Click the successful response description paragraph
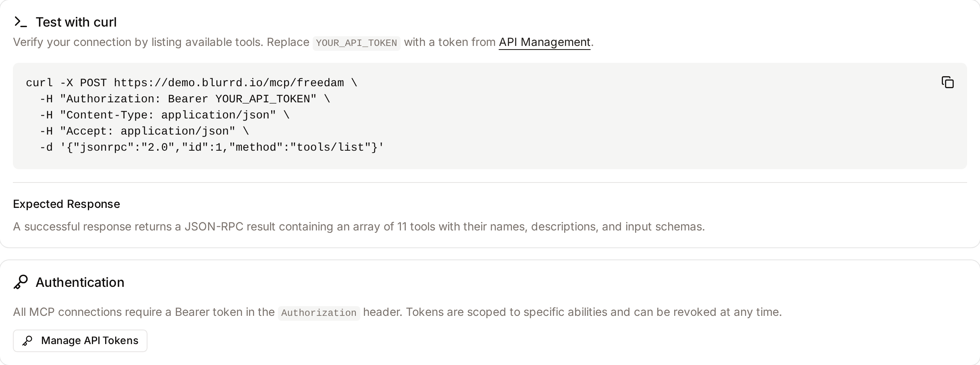 pos(359,226)
